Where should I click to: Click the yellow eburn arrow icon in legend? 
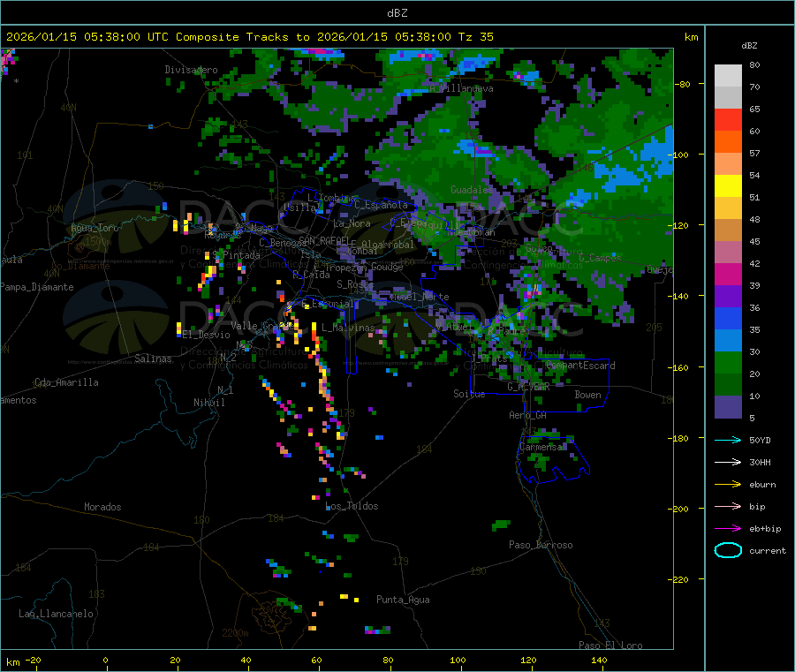click(728, 484)
